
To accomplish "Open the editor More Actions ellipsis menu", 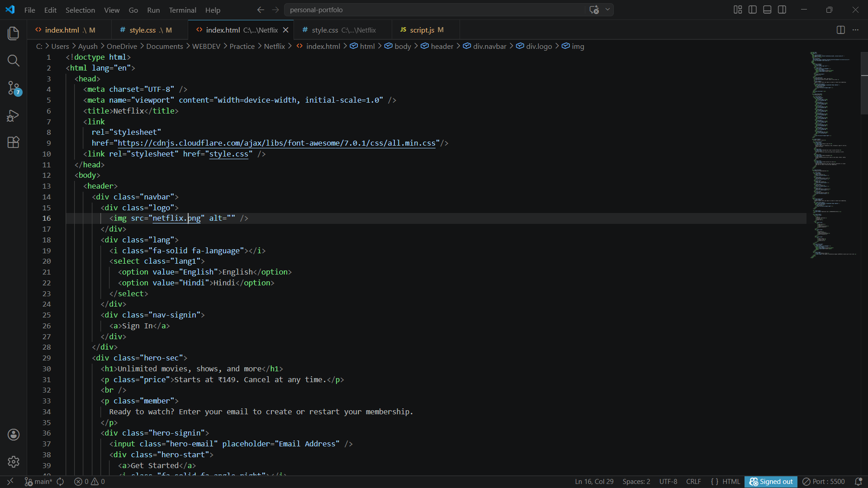I will [855, 30].
